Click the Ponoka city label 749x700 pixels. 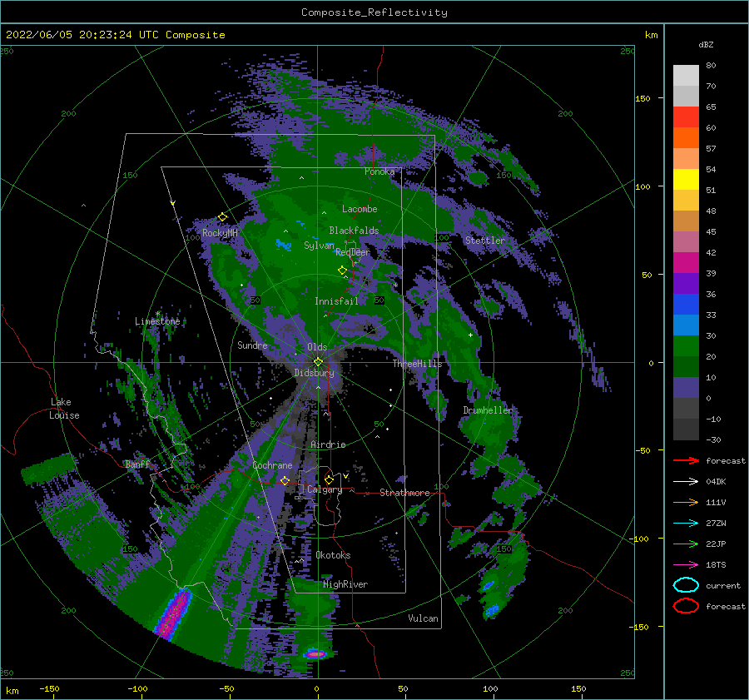pos(379,171)
